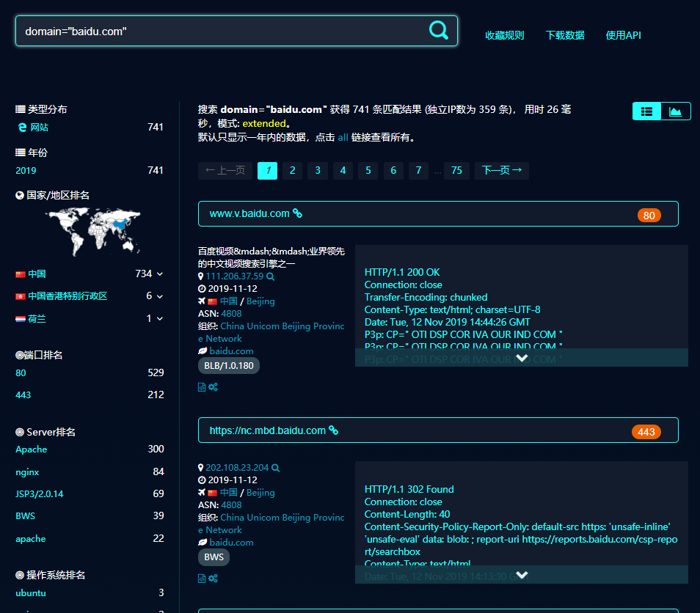This screenshot has width=700, height=613.
Task: Click gears icon under BWS tag
Action: coord(213,579)
